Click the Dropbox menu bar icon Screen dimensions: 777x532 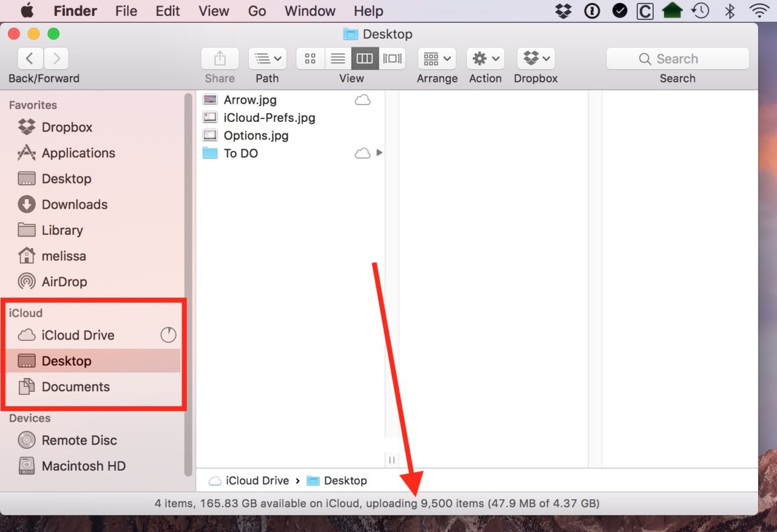coord(563,11)
